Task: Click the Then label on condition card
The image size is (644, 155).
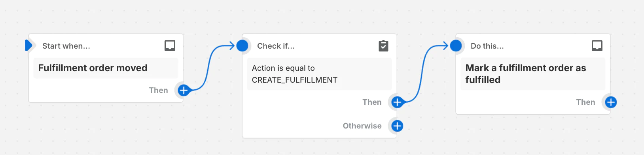Action: [372, 102]
